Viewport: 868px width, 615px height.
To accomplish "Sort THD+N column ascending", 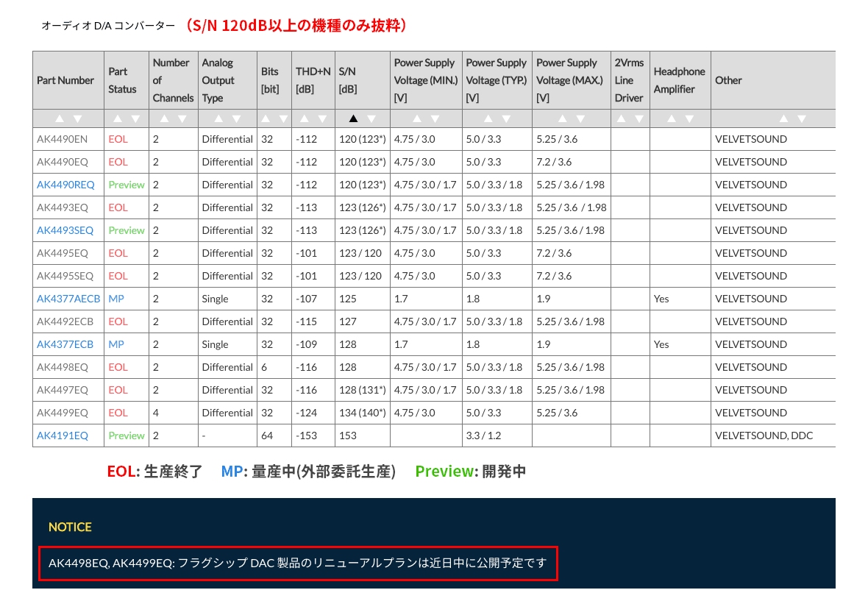I will [x=305, y=118].
